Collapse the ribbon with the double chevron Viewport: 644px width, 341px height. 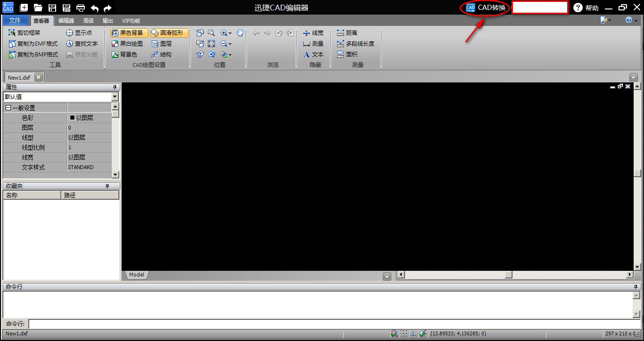click(x=619, y=20)
